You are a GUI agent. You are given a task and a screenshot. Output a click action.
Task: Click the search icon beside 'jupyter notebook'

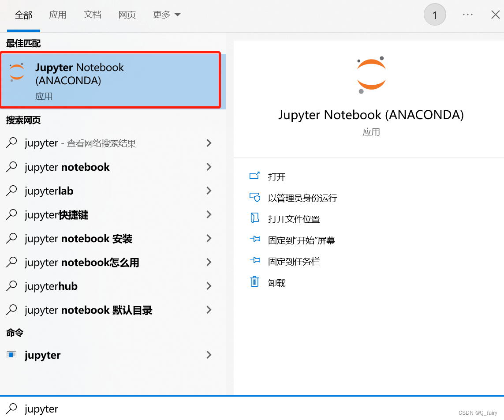[x=11, y=167]
